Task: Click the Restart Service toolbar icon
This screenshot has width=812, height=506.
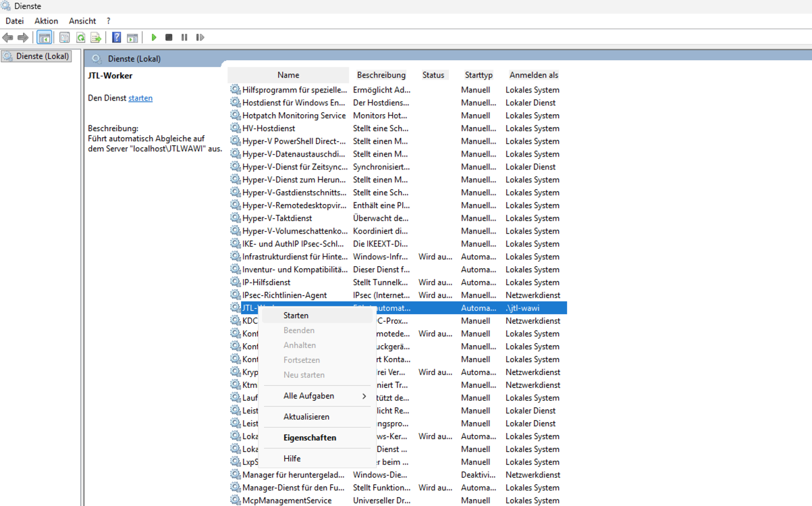Action: pos(200,38)
